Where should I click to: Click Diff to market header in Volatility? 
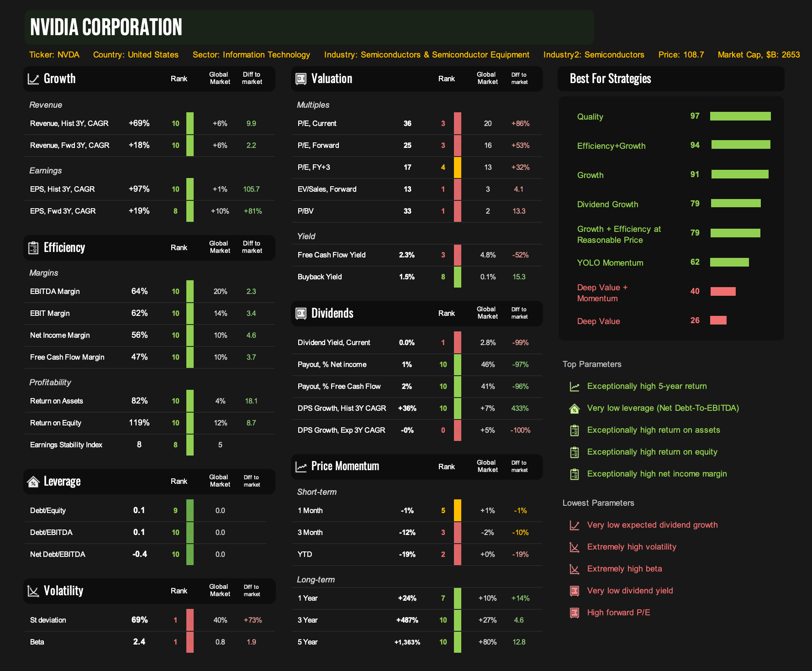[252, 591]
